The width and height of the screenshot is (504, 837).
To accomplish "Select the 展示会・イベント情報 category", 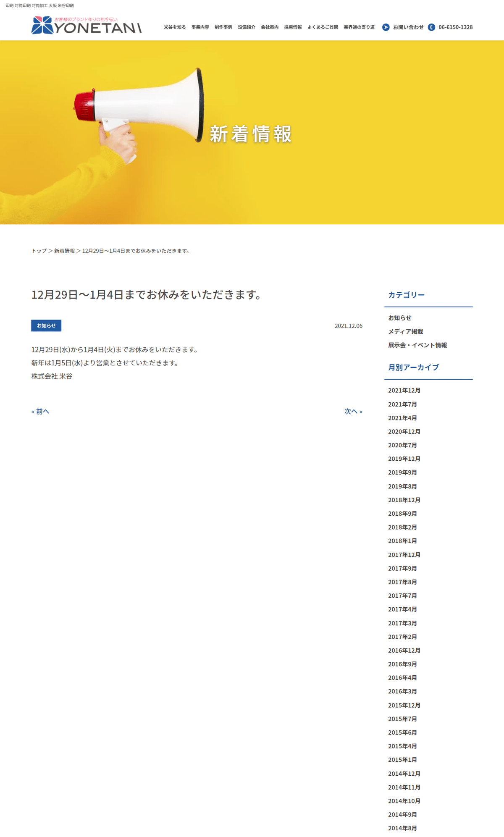I will [417, 345].
